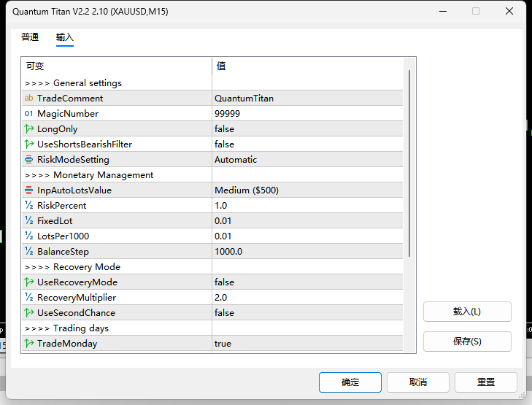Select the MagicNumber parameter name
Image resolution: width=532 pixels, height=405 pixels.
pos(68,113)
